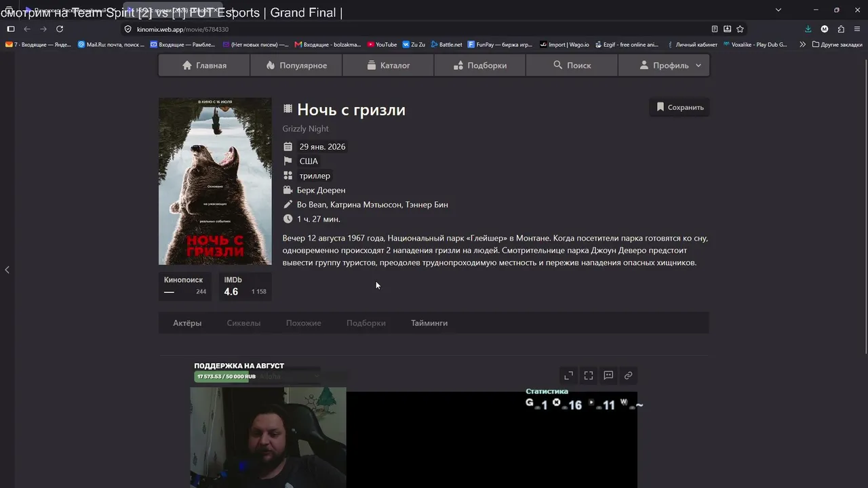
Task: Switch to the Актёры tab
Action: (x=187, y=323)
